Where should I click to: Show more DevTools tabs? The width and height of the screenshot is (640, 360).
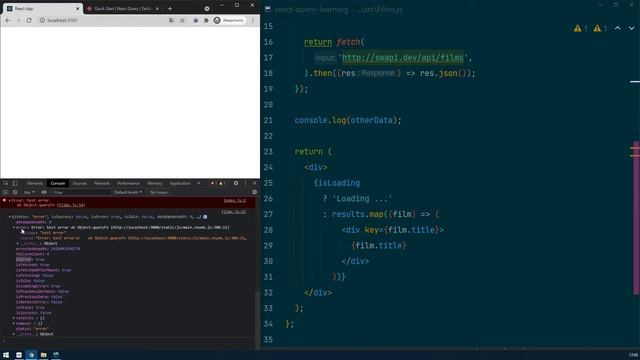199,183
